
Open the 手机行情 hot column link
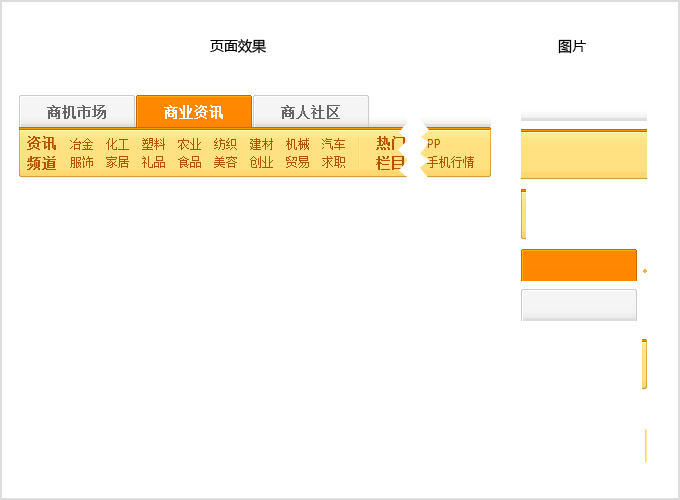tap(451, 162)
